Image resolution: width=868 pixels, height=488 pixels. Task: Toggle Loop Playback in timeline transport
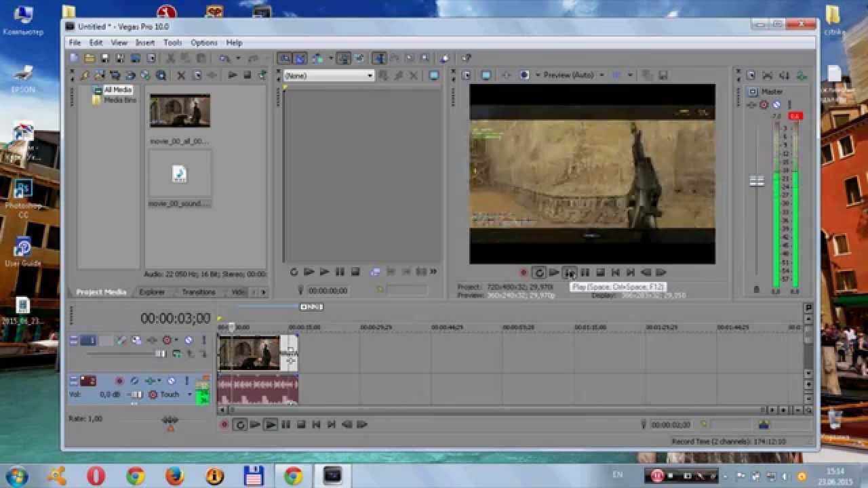[x=239, y=425]
